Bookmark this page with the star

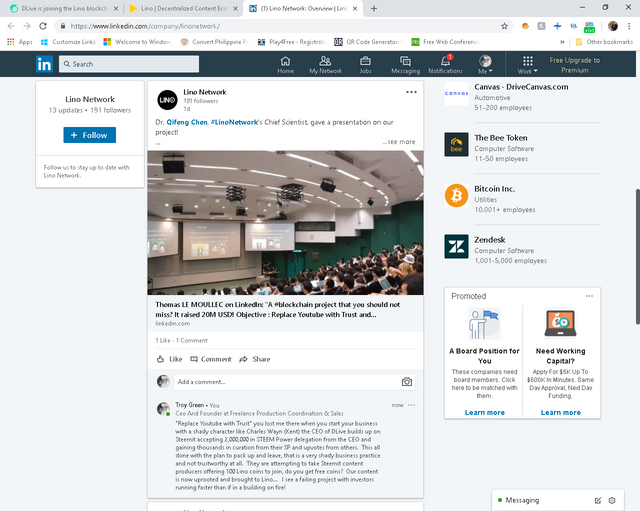pyautogui.click(x=504, y=26)
